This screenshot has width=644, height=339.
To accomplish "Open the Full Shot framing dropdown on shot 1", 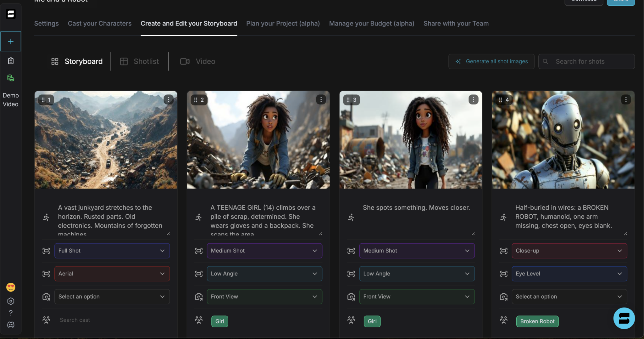I will (x=112, y=251).
